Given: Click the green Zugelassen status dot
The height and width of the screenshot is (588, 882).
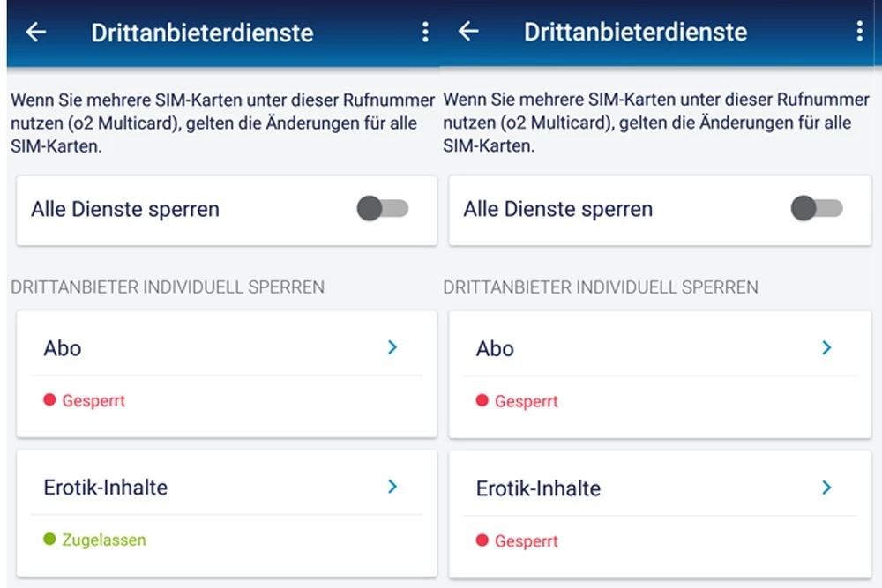Looking at the screenshot, I should coord(49,540).
